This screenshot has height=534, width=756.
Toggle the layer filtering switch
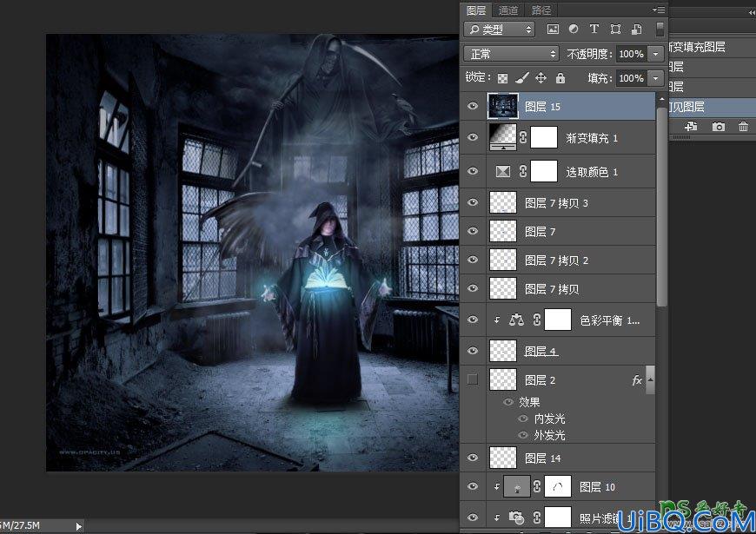point(660,30)
